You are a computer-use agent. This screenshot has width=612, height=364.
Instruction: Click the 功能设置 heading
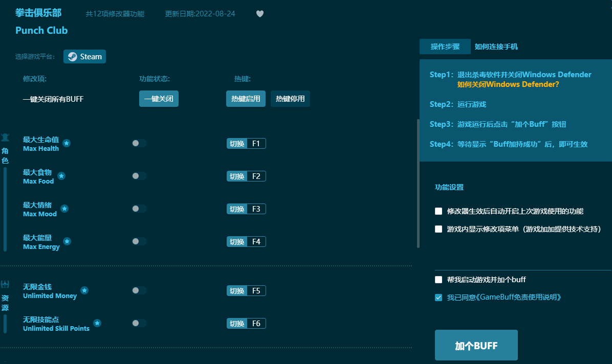pyautogui.click(x=449, y=187)
